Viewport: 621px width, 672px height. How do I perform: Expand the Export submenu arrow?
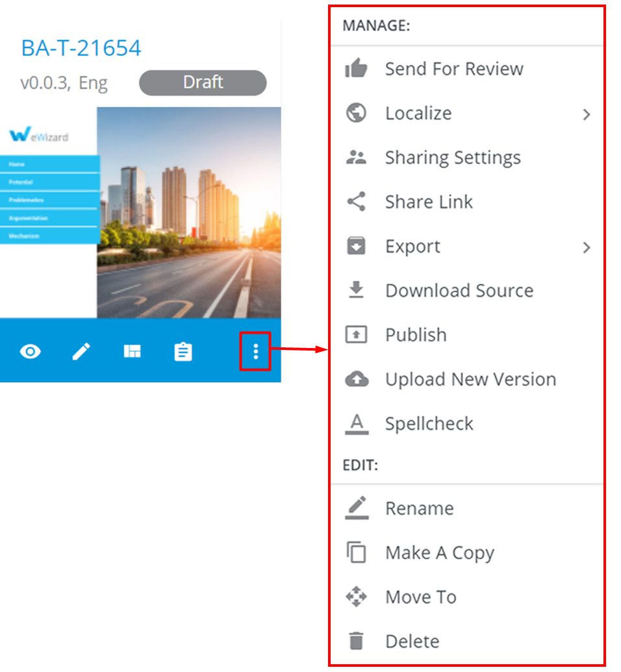(586, 247)
